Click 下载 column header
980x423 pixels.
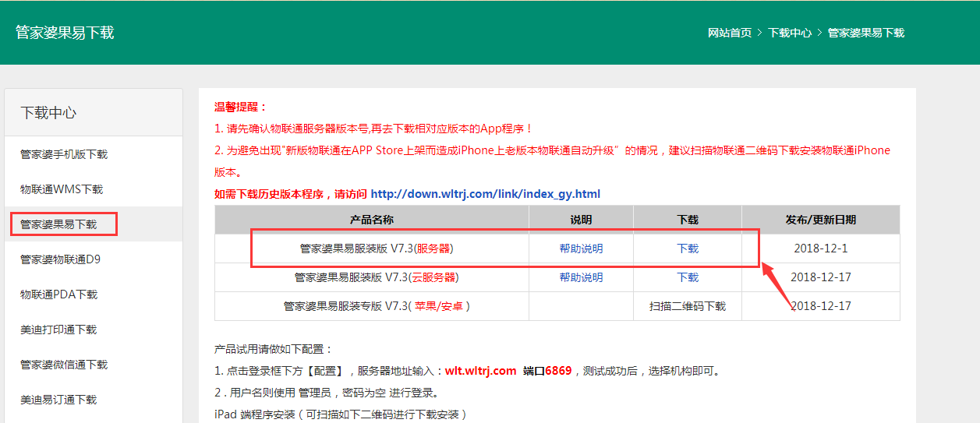(688, 220)
